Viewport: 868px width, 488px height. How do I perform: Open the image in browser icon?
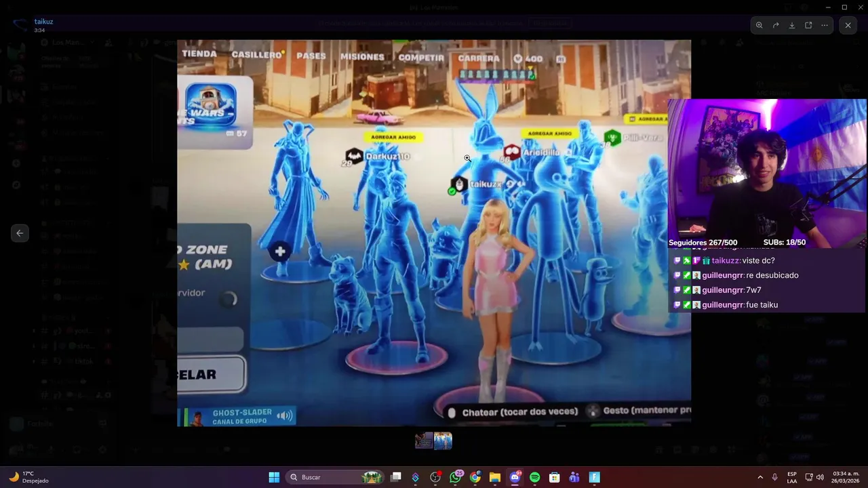point(808,25)
